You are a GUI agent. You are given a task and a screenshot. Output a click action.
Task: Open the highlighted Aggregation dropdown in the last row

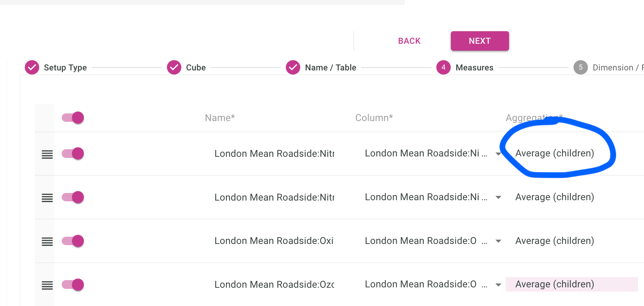pyautogui.click(x=571, y=284)
